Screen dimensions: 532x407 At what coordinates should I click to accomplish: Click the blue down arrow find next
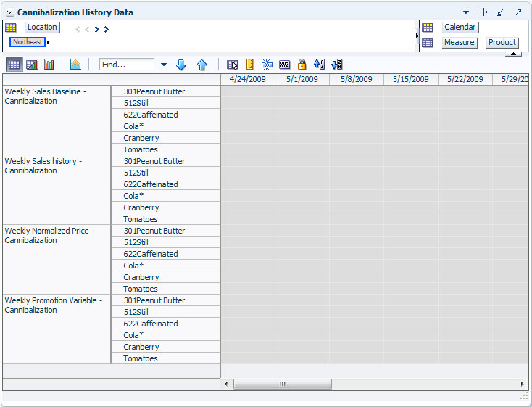click(x=181, y=65)
